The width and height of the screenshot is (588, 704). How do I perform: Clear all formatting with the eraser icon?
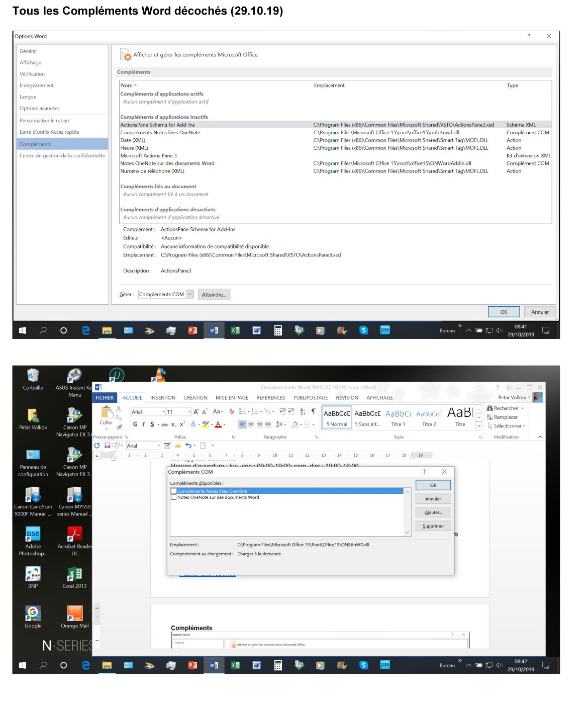pyautogui.click(x=232, y=411)
